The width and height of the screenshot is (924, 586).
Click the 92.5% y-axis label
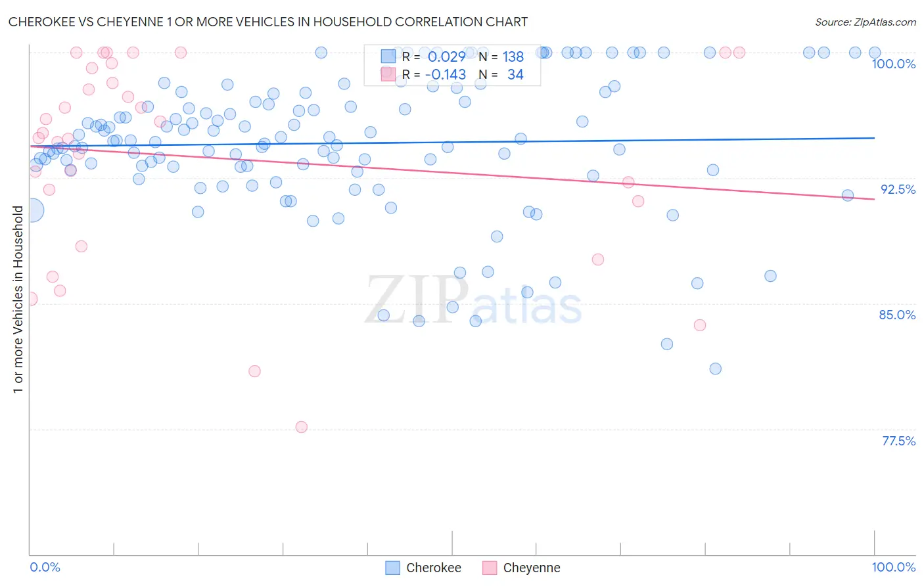898,189
